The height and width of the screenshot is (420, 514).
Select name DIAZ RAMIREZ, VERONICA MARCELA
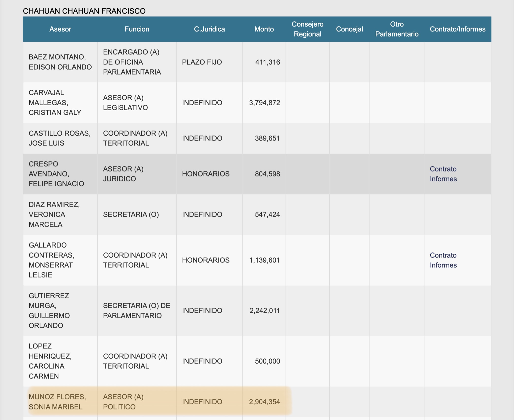[x=54, y=215]
